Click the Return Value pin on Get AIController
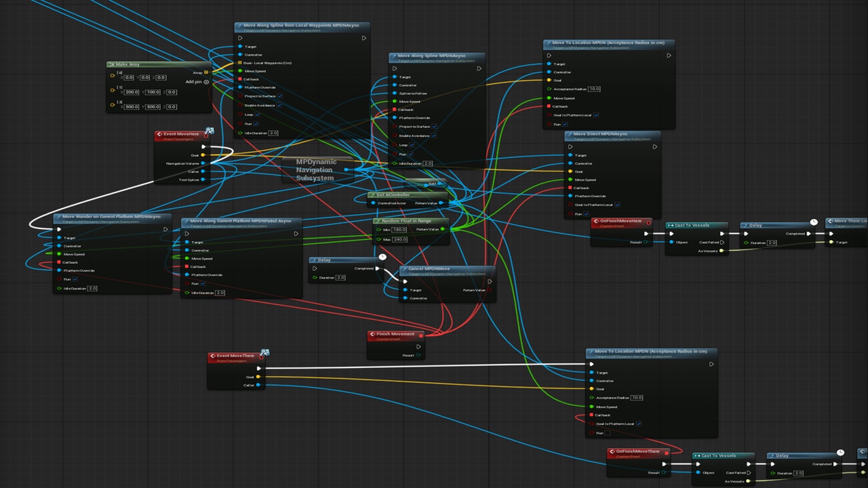 point(441,203)
